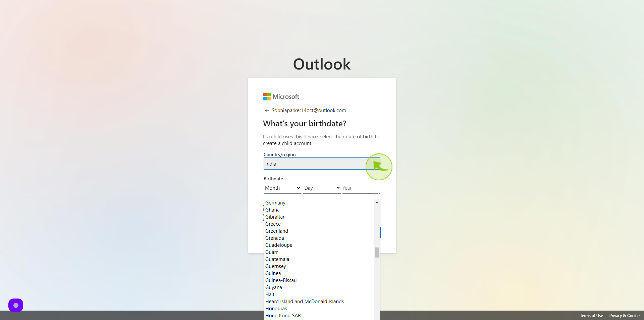Pick Guinea-Bissau in the country list

point(319,280)
